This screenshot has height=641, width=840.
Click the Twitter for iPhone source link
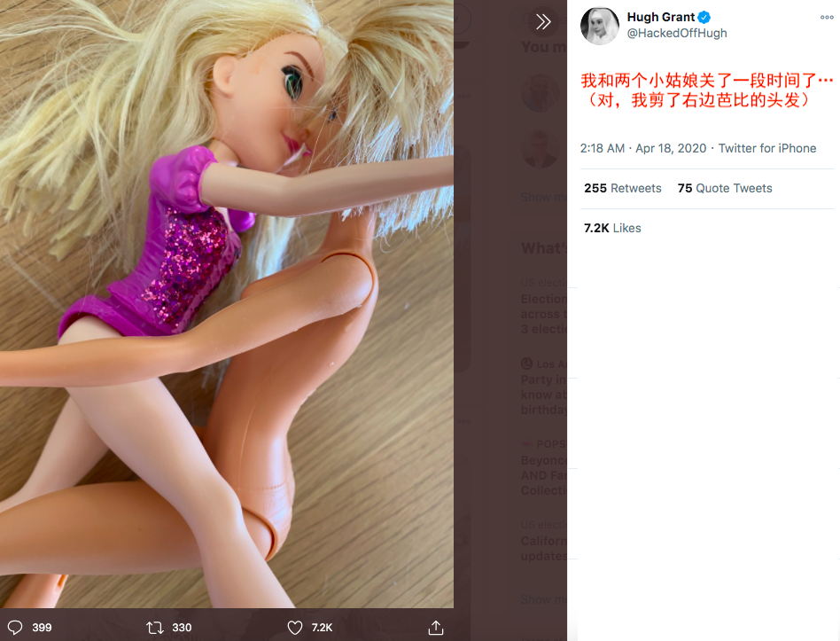[767, 148]
